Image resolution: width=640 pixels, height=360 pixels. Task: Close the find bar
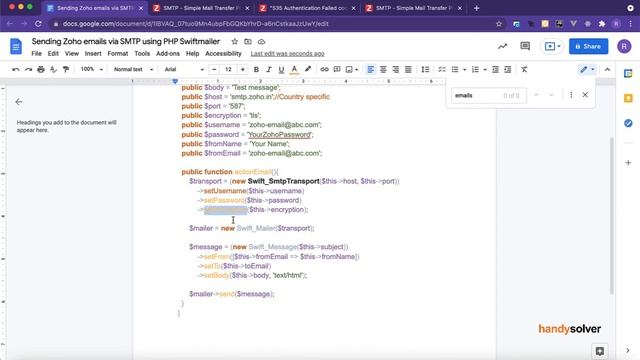(585, 95)
